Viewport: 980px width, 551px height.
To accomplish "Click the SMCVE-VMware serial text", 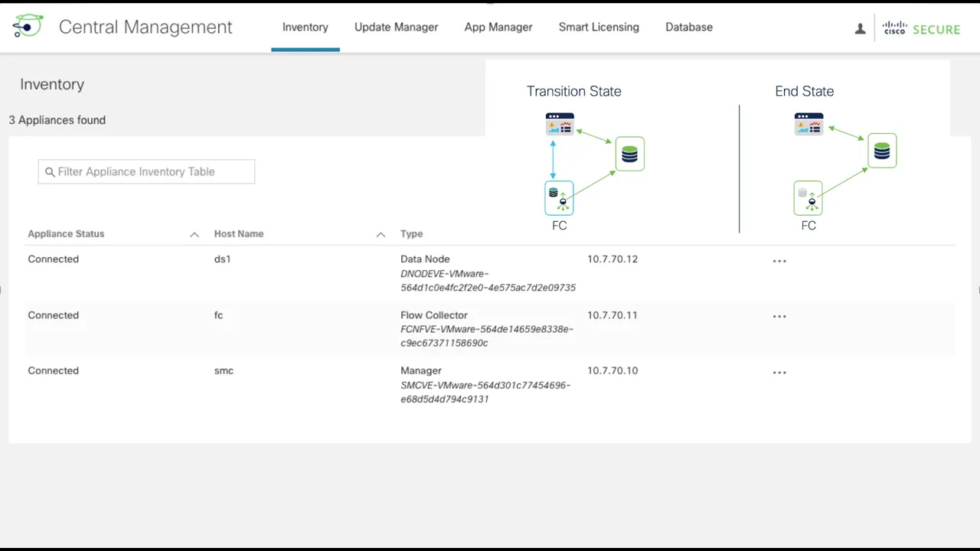I will (485, 392).
